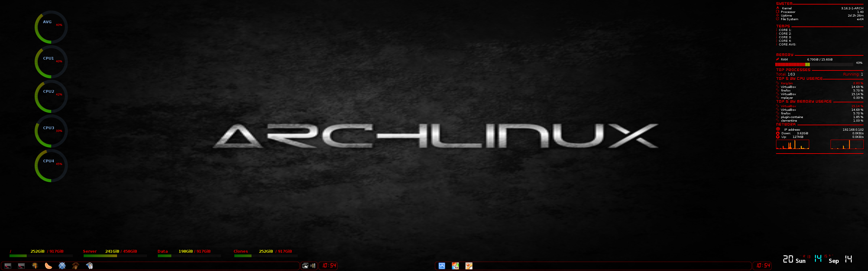Click the Server disk label
This screenshot has height=271, width=868.
[x=90, y=251]
